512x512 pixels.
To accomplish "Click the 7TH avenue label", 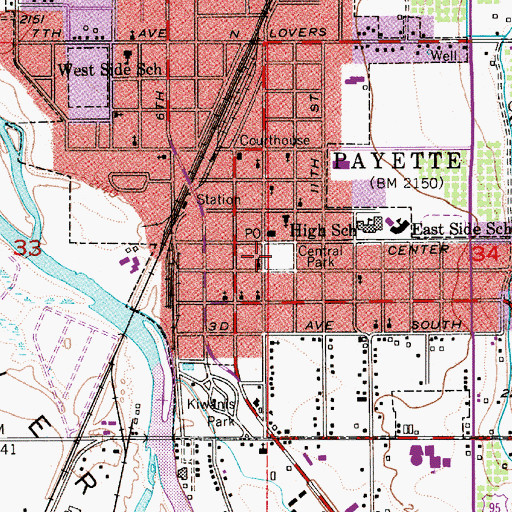I will point(47,33).
